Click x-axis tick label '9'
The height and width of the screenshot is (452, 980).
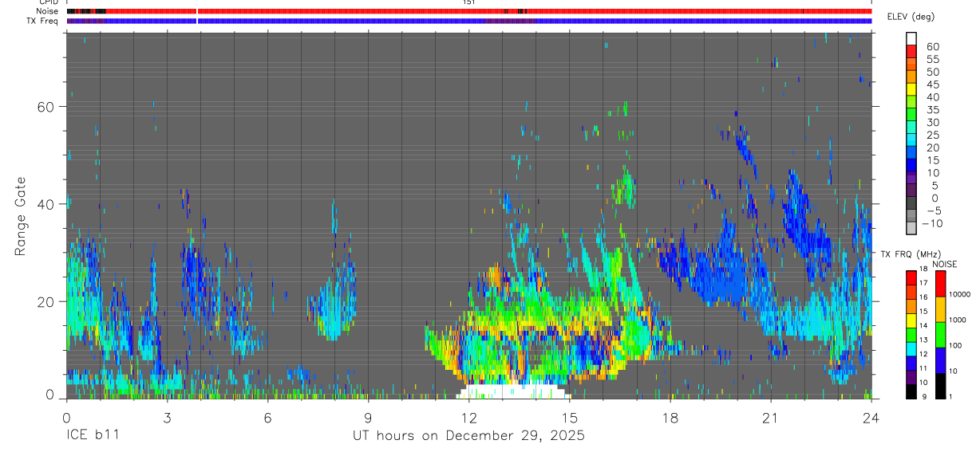pyautogui.click(x=368, y=418)
